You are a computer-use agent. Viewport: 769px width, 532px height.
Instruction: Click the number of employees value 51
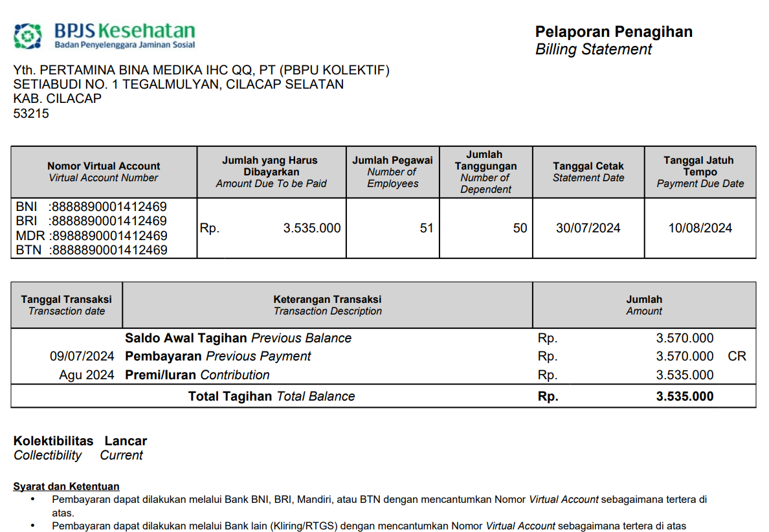426,228
